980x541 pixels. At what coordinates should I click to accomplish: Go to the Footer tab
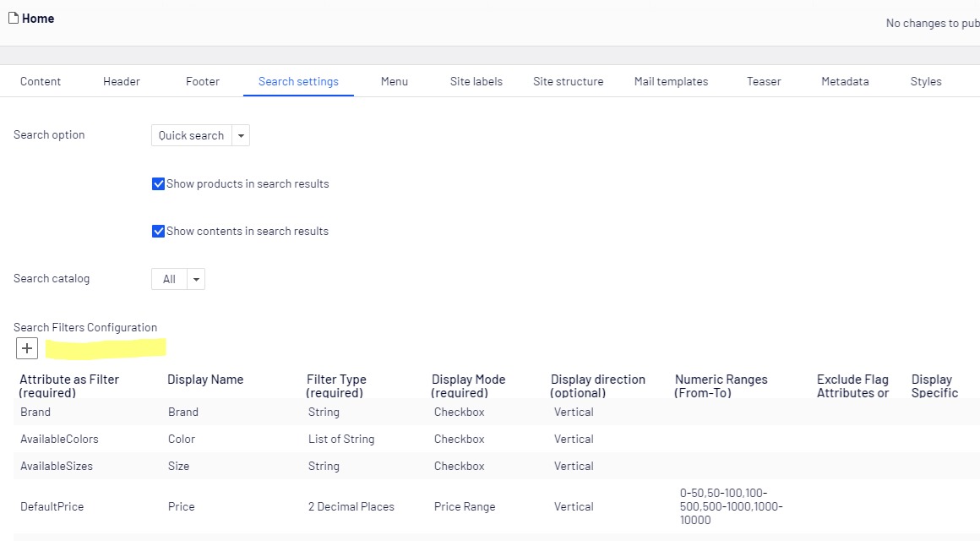point(203,81)
